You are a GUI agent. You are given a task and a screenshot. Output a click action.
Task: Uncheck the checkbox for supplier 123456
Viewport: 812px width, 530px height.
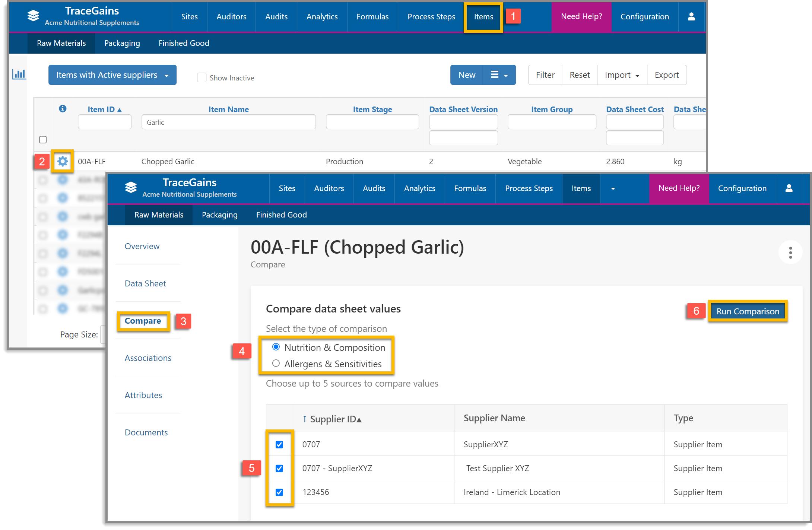pyautogui.click(x=279, y=492)
